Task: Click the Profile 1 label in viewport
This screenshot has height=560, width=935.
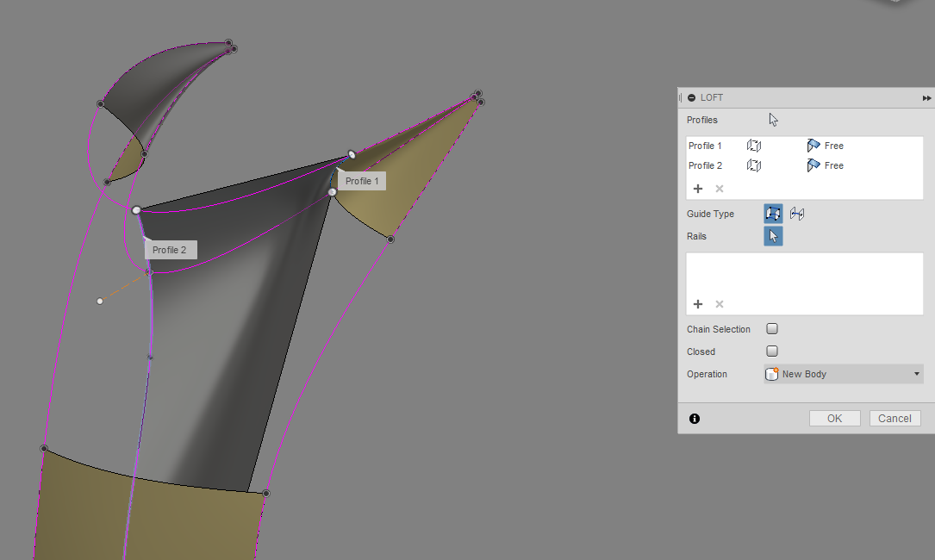Action: (362, 181)
